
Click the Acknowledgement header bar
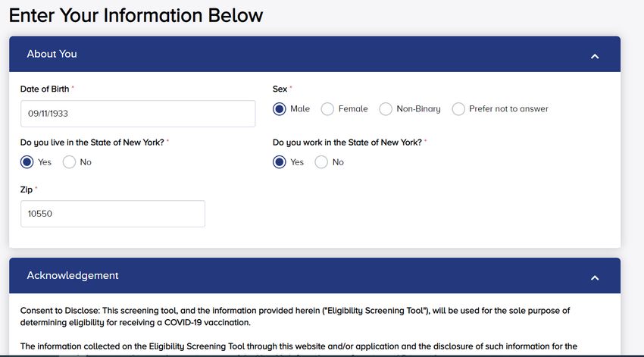point(314,276)
